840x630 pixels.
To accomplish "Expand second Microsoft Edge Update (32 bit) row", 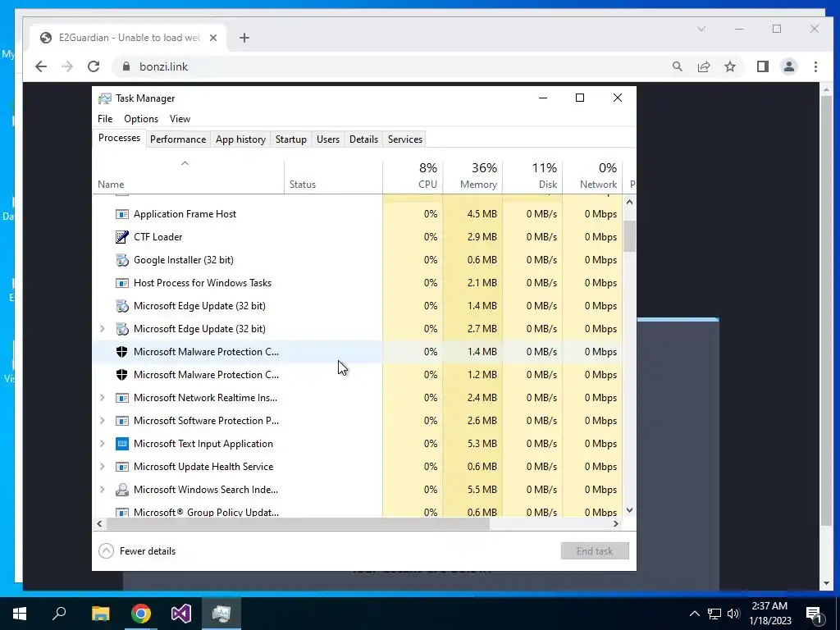I will pos(103,329).
